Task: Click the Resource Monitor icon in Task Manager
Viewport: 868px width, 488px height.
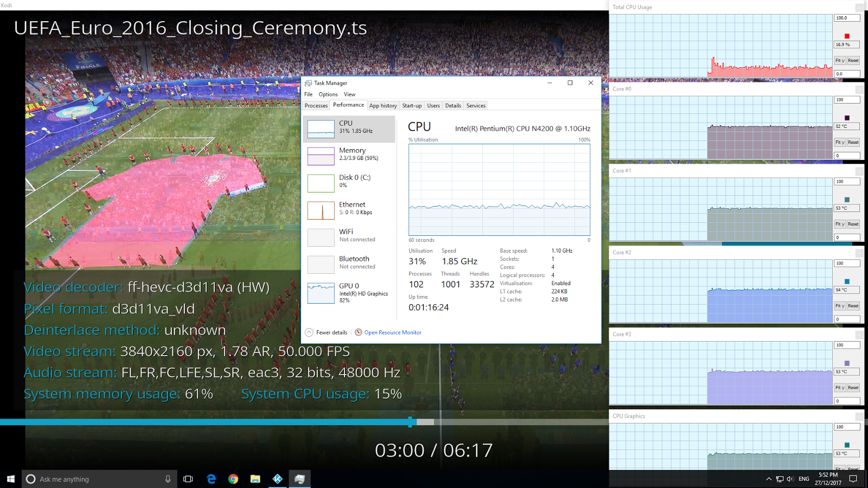Action: [359, 332]
